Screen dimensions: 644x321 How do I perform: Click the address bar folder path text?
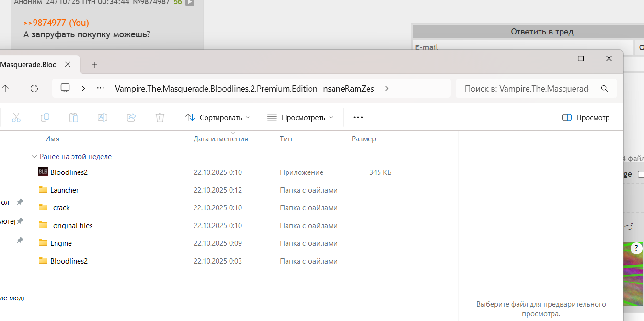[x=244, y=89]
